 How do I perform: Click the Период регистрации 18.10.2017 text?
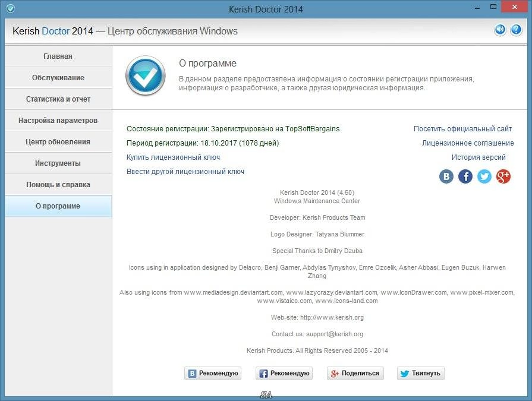pyautogui.click(x=203, y=143)
